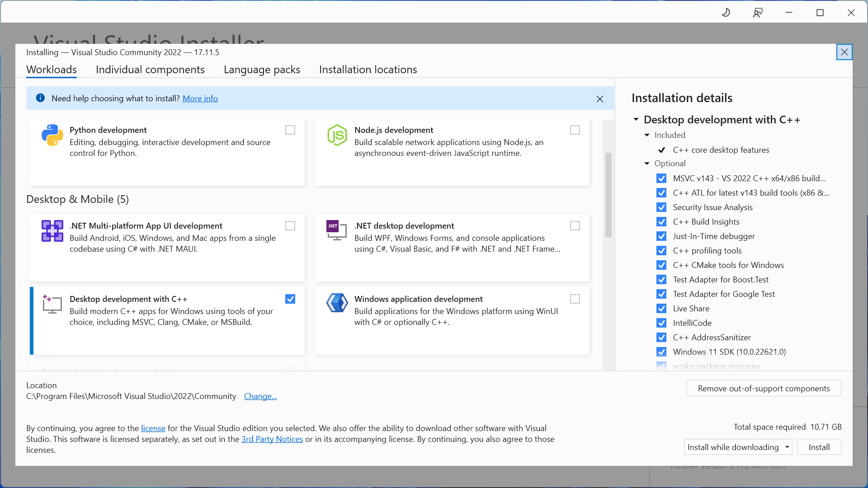
Task: Open the Install while downloading dropdown
Action: pyautogui.click(x=787, y=447)
